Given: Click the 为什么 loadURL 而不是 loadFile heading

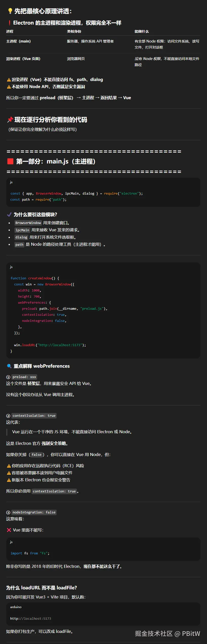Looking at the screenshot, I should [41, 588].
